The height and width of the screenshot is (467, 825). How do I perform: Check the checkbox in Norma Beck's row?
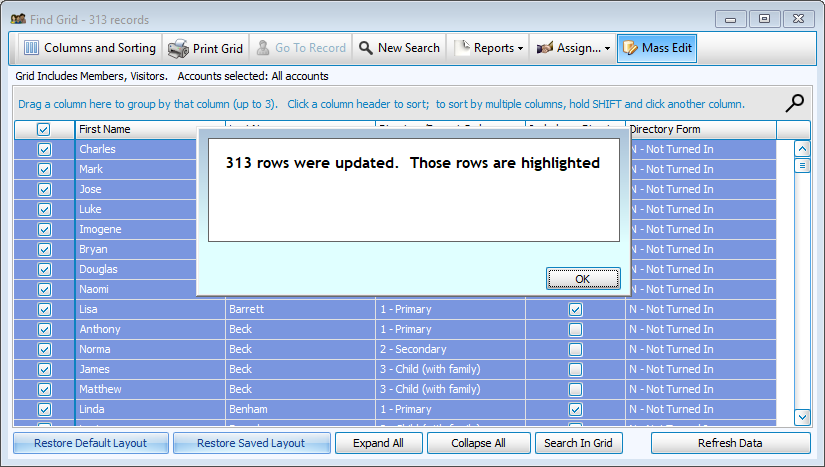[x=575, y=349]
